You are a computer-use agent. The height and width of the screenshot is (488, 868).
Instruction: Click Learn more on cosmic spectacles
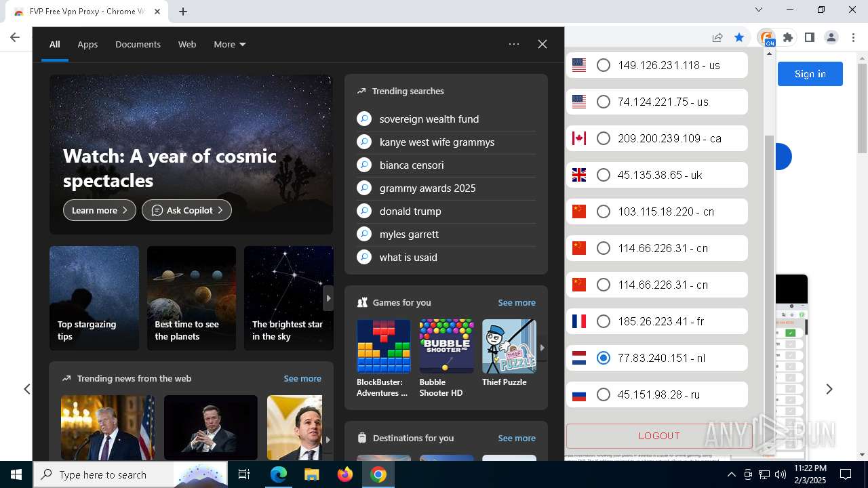tap(100, 210)
